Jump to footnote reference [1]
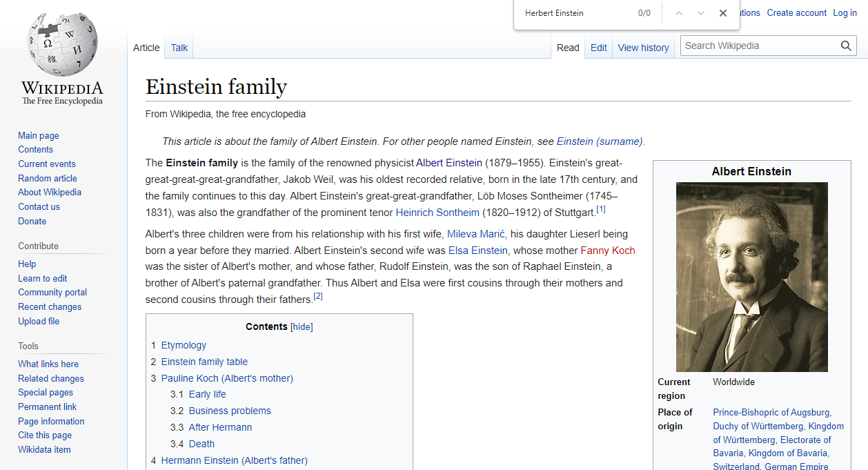Screen dimensions: 868x470 601,209
